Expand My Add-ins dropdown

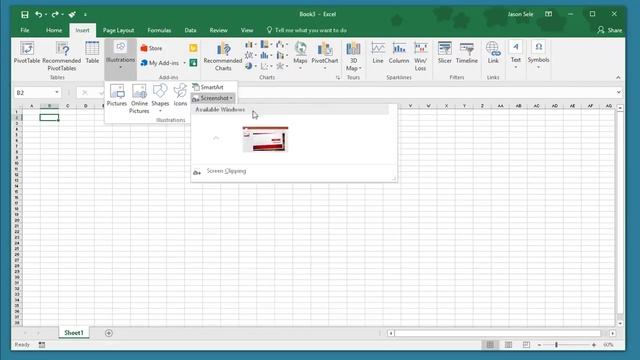click(x=184, y=63)
